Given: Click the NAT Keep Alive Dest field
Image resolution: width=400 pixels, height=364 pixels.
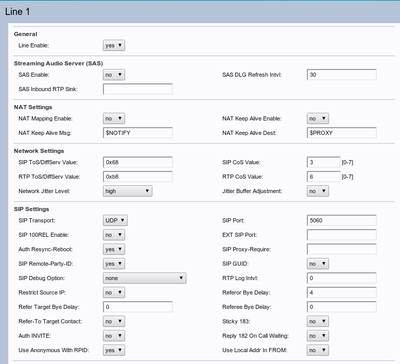Looking at the screenshot, I should pyautogui.click(x=342, y=133).
